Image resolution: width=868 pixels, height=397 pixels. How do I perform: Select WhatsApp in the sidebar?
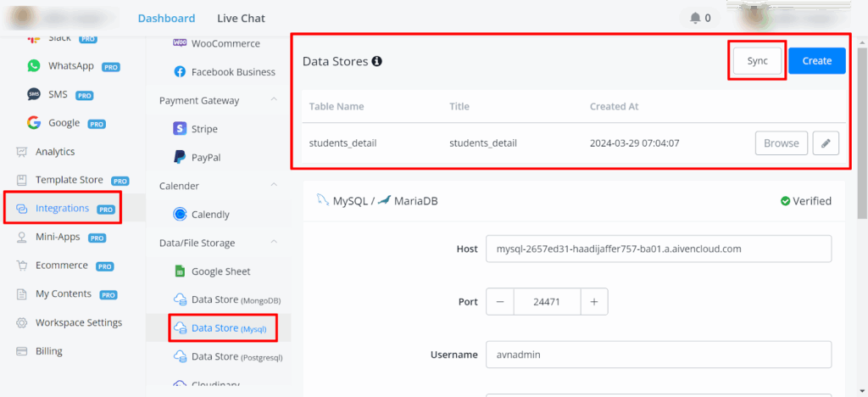(70, 65)
